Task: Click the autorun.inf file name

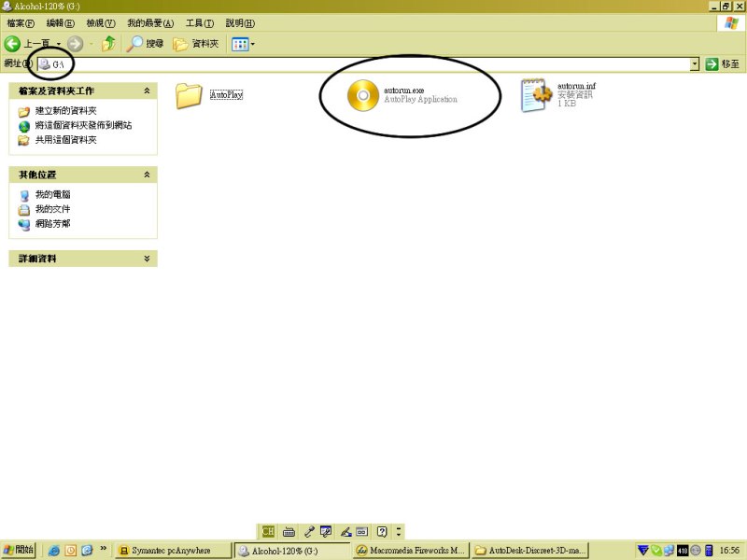Action: pos(576,86)
